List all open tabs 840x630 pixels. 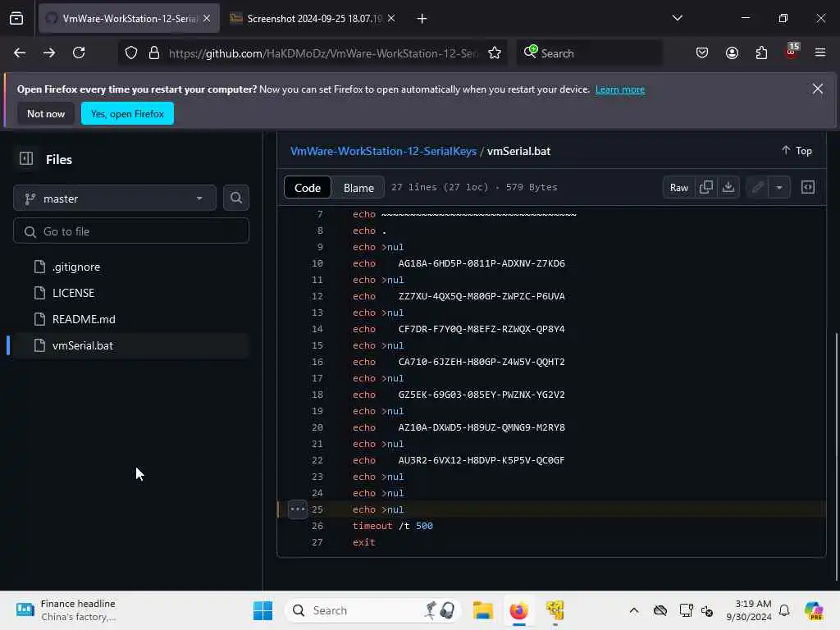(x=677, y=18)
